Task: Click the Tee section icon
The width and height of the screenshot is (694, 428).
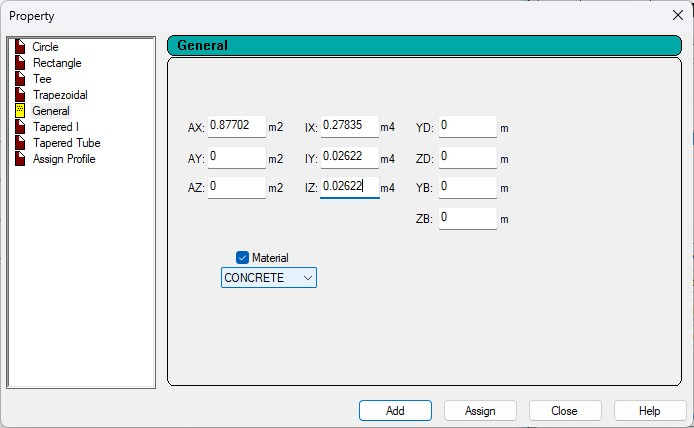Action: pyautogui.click(x=20, y=79)
